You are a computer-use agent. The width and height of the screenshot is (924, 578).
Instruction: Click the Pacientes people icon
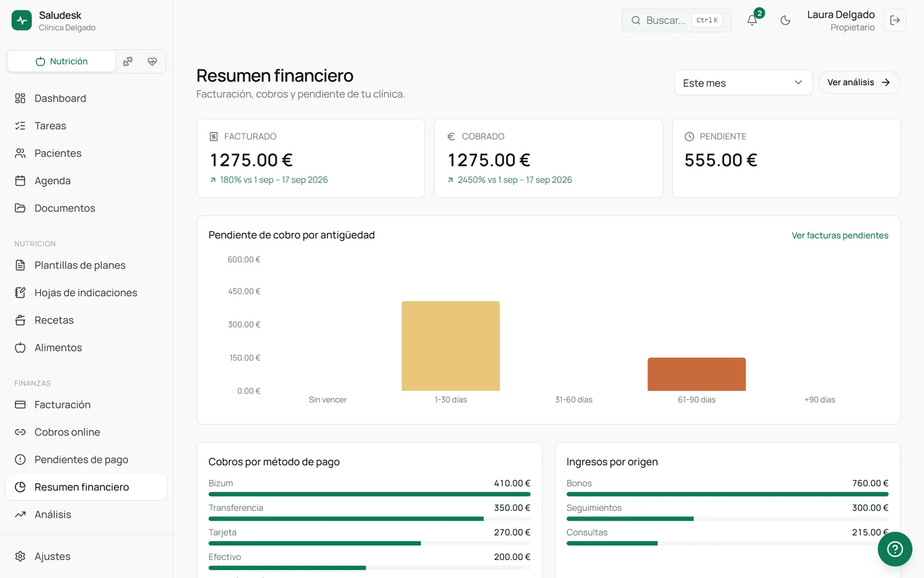[x=20, y=153]
